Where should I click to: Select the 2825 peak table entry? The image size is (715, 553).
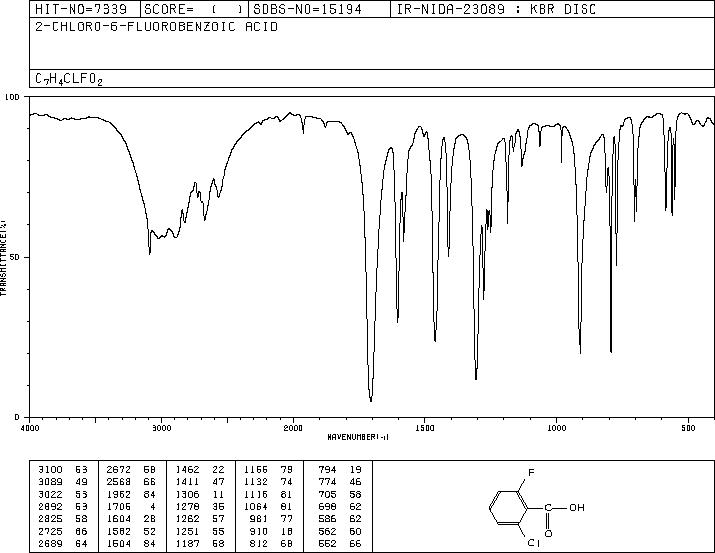(62, 519)
